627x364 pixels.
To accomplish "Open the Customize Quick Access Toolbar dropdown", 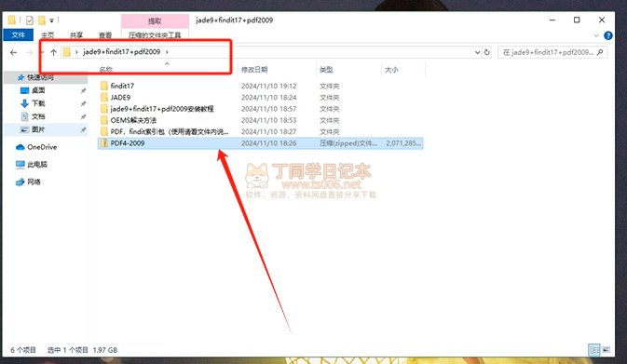I will pos(51,20).
